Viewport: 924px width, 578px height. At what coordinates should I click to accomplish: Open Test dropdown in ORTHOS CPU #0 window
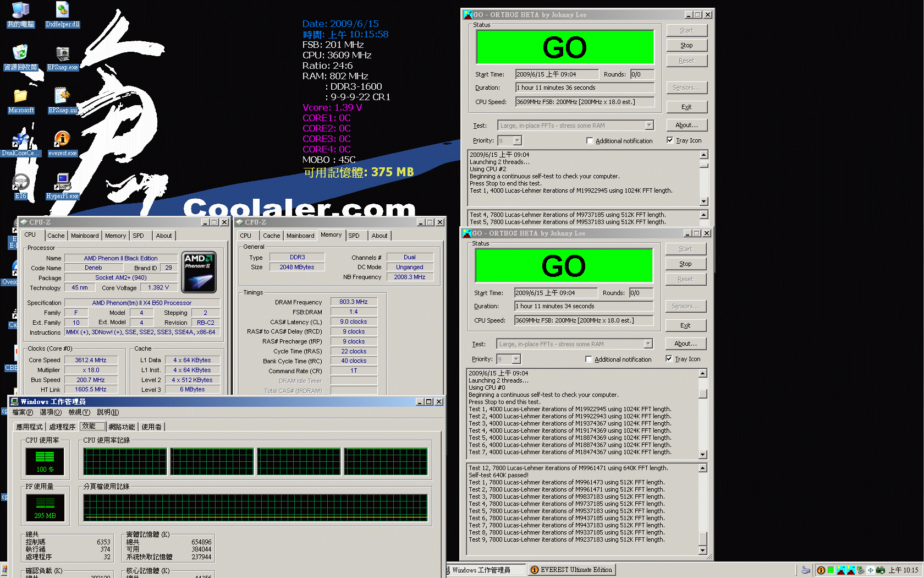(648, 344)
